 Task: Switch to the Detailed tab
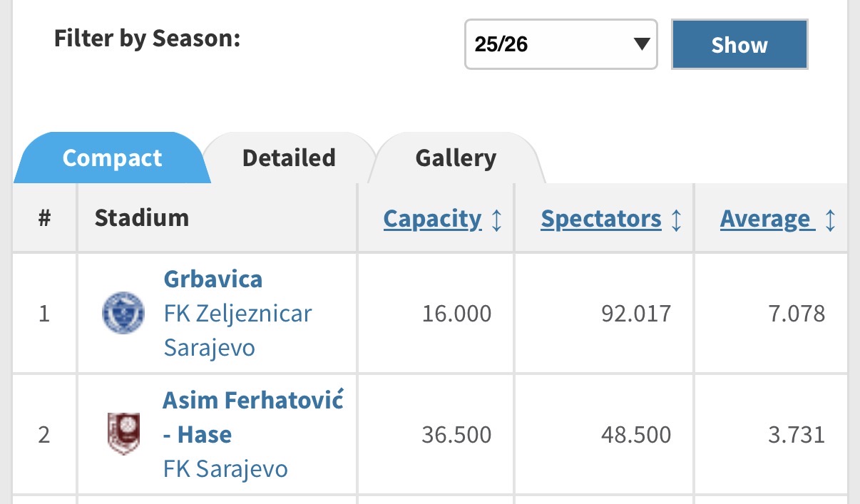(x=289, y=158)
